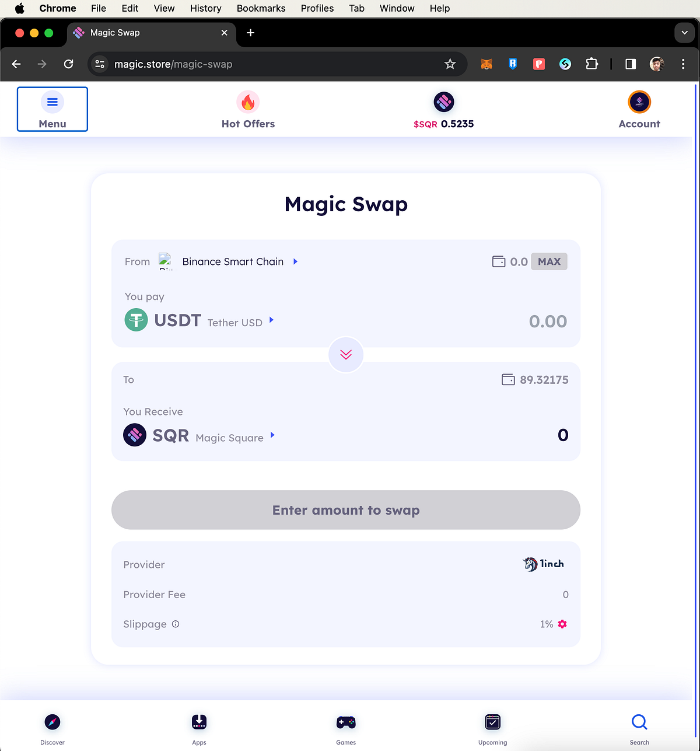
Task: Open the MetaMask extension
Action: (x=487, y=64)
